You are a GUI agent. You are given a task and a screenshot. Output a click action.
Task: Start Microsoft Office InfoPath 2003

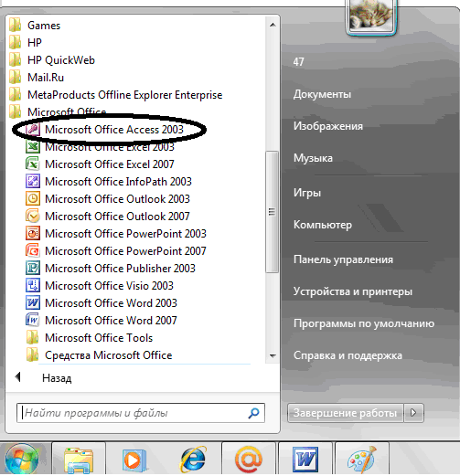[x=118, y=182]
